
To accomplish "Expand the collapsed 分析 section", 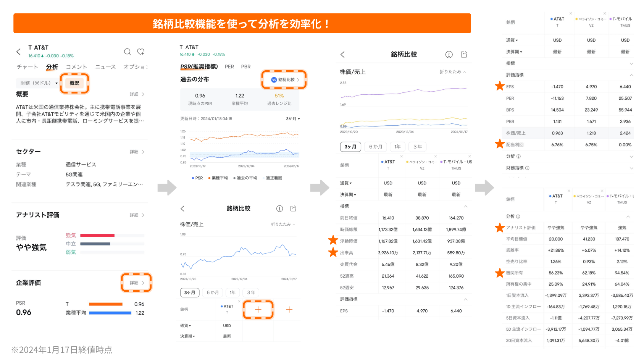I will pyautogui.click(x=631, y=157).
